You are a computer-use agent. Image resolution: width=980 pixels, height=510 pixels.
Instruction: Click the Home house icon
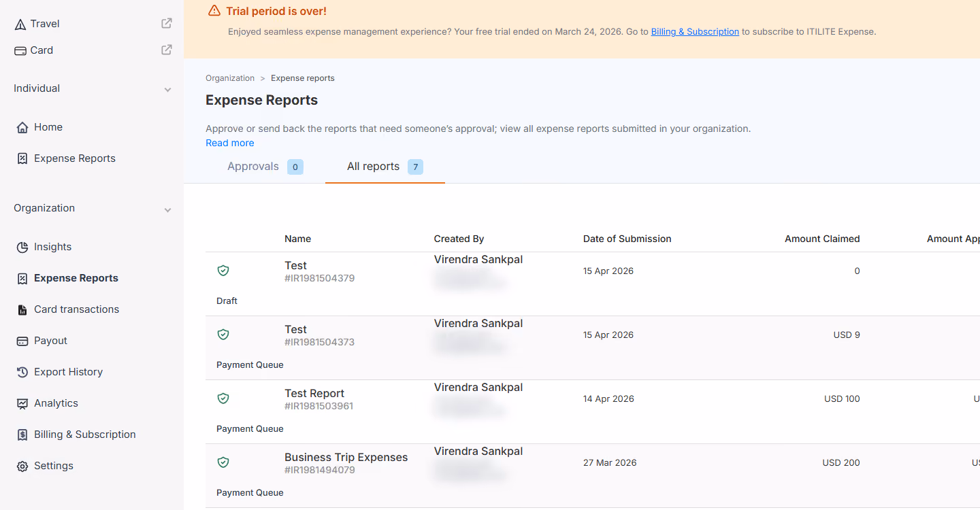(x=22, y=127)
